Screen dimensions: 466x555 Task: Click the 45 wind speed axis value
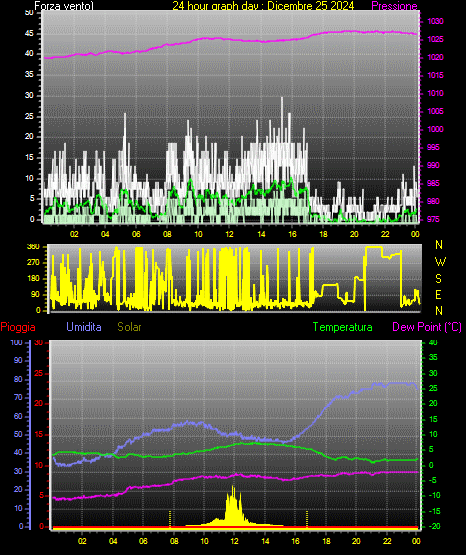(x=29, y=34)
